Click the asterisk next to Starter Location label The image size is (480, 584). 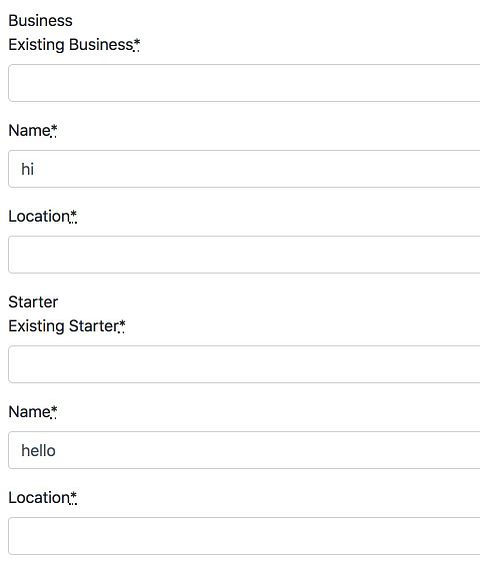[x=74, y=497]
